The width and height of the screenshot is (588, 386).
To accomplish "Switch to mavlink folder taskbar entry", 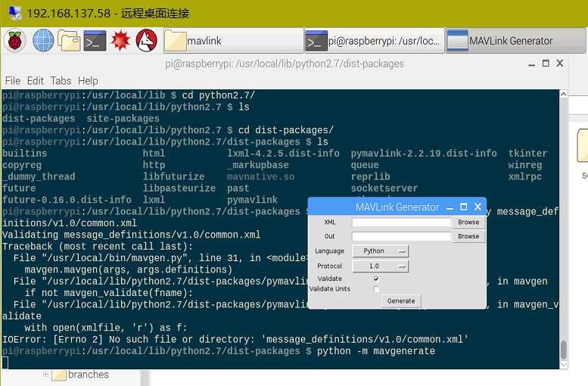I will point(233,41).
